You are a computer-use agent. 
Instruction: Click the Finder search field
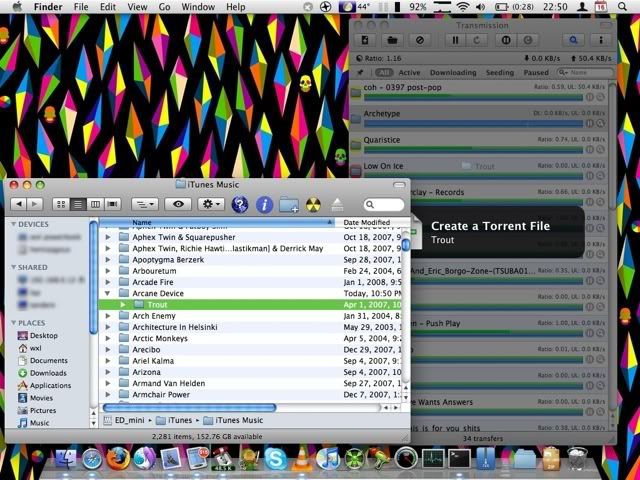coord(384,204)
